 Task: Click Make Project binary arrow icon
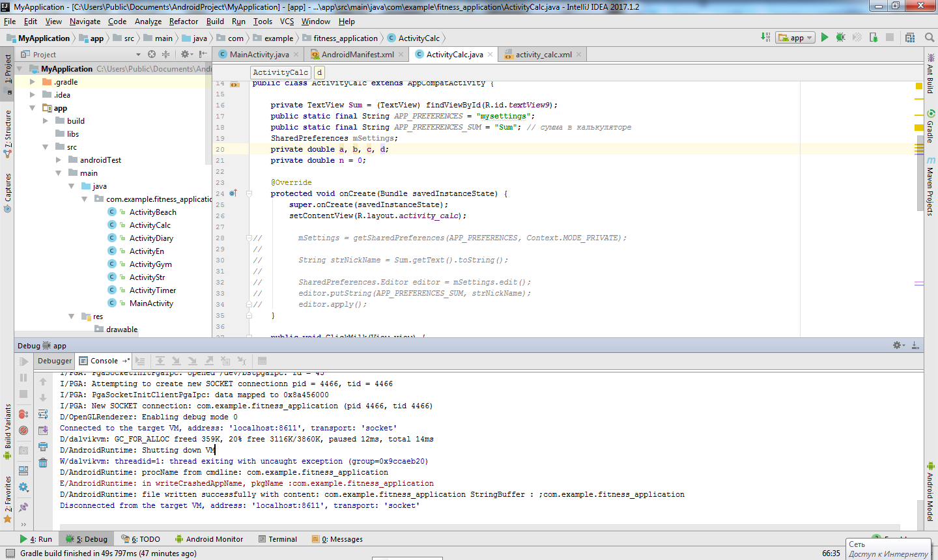(x=766, y=38)
